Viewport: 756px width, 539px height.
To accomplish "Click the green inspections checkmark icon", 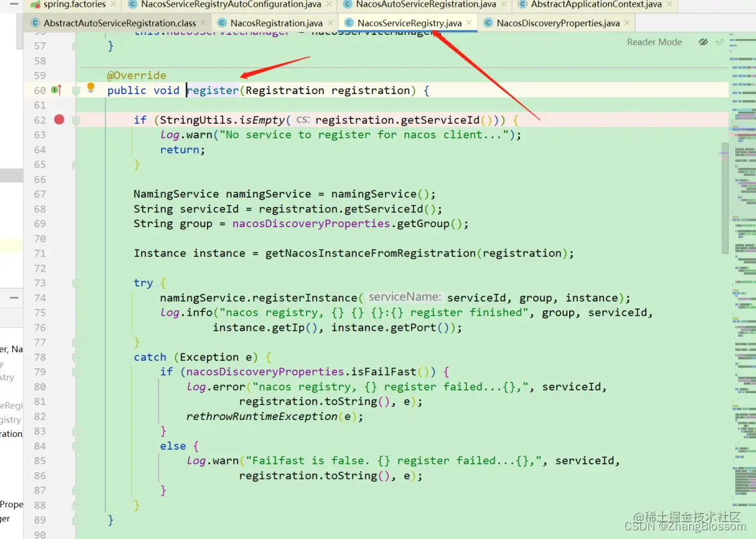I will [719, 42].
